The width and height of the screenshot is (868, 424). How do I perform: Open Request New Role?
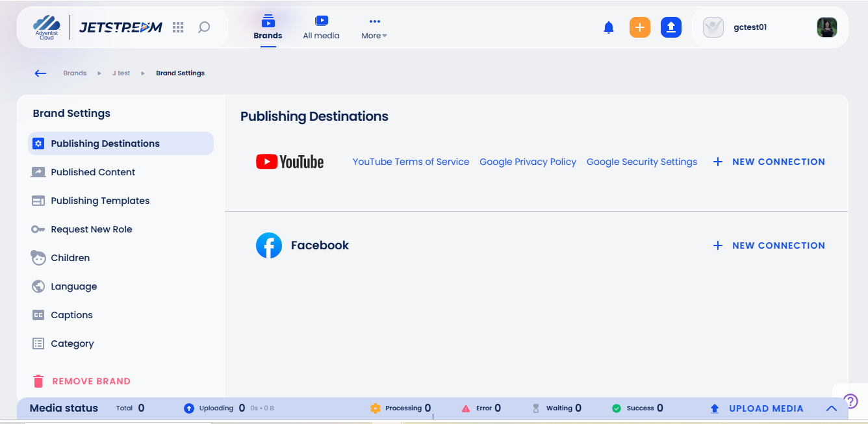coord(121,229)
